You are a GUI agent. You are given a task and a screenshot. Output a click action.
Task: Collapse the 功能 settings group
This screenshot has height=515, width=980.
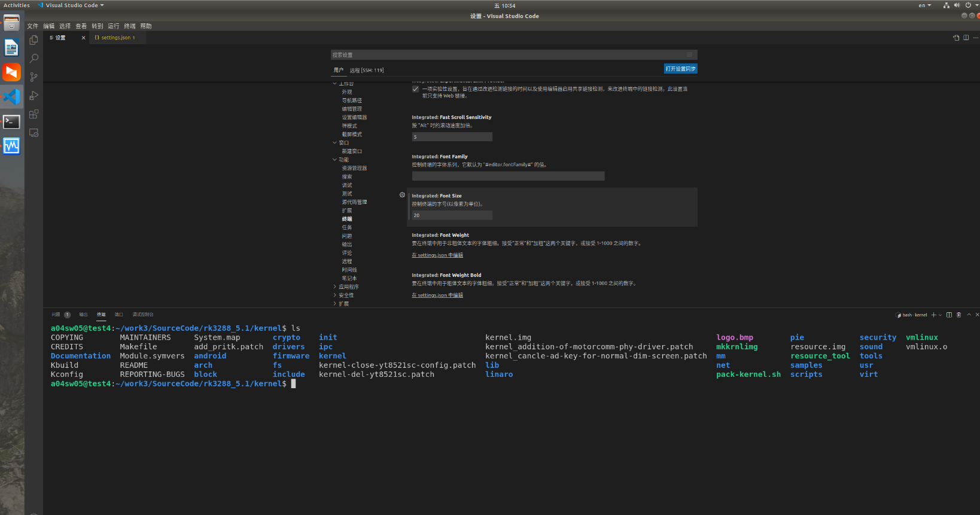point(334,160)
